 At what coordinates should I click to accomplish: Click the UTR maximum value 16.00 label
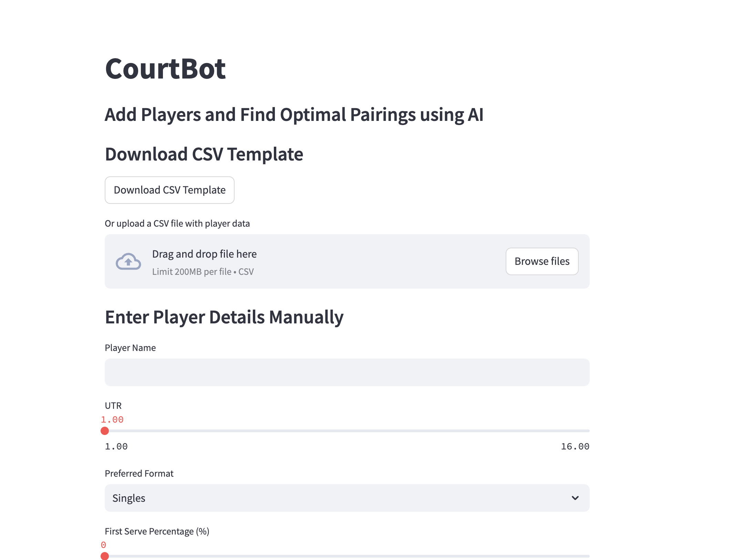point(575,447)
